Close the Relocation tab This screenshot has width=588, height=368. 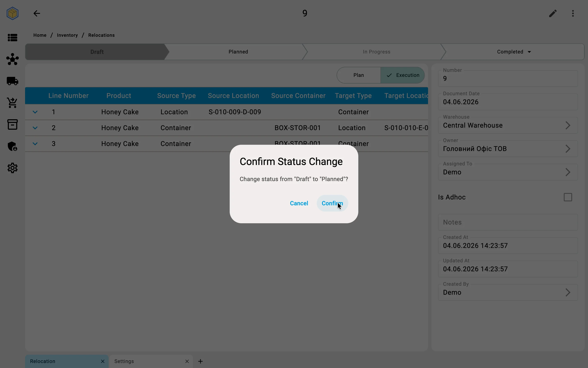point(103,361)
